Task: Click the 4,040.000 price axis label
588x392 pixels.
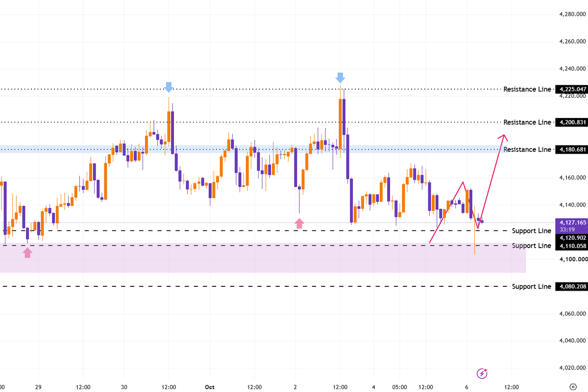Action: point(573,341)
